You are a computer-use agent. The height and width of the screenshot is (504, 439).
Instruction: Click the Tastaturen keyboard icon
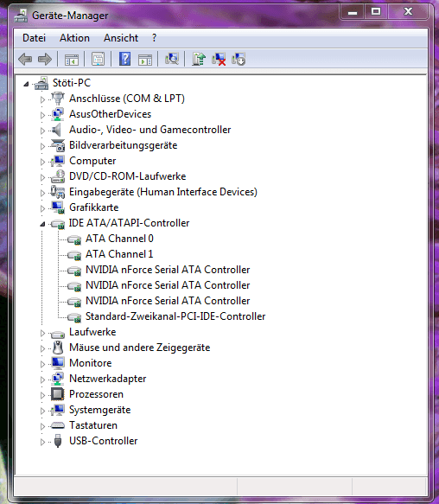pos(58,425)
